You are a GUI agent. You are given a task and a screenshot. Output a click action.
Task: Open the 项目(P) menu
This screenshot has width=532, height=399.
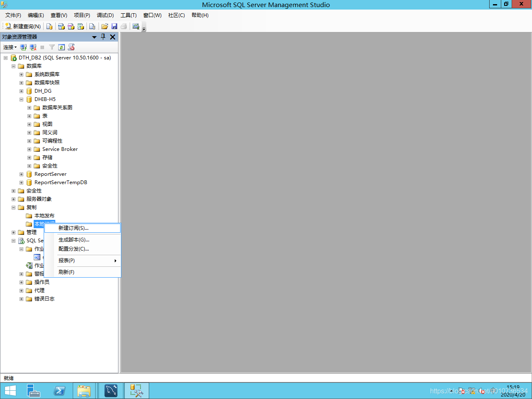point(82,15)
